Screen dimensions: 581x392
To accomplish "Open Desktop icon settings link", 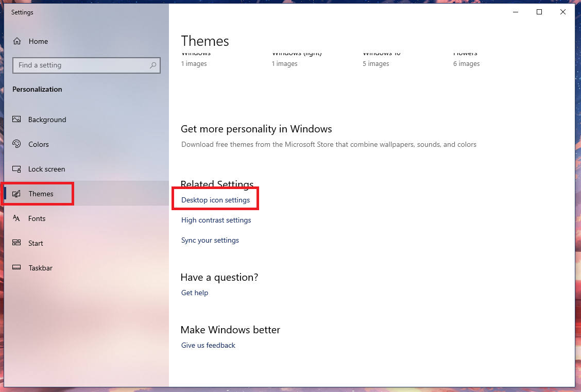I will coord(215,200).
